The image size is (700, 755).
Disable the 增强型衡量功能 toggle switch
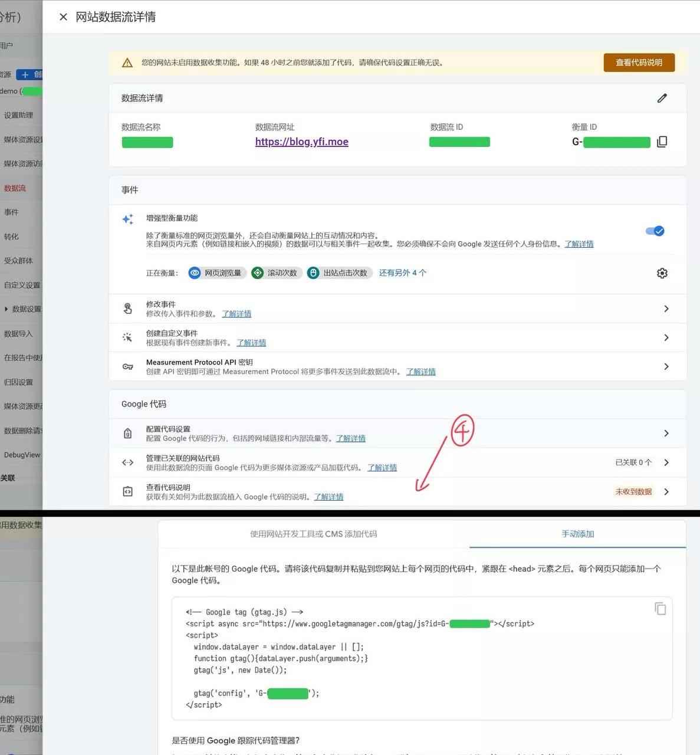pos(655,231)
